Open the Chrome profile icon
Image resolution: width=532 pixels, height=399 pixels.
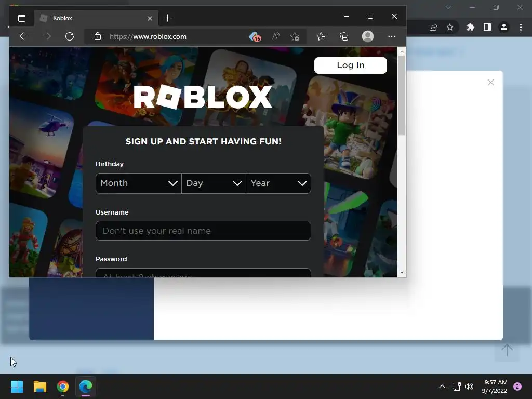click(504, 27)
